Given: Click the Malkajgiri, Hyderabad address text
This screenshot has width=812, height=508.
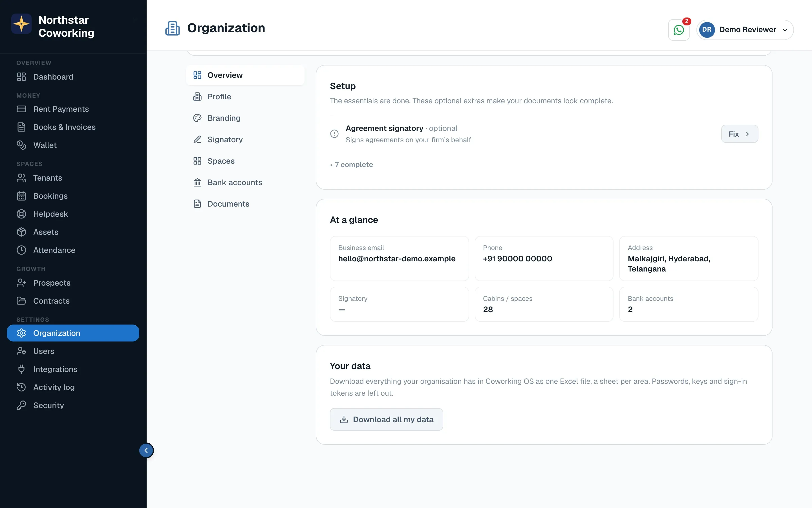Looking at the screenshot, I should (x=669, y=264).
